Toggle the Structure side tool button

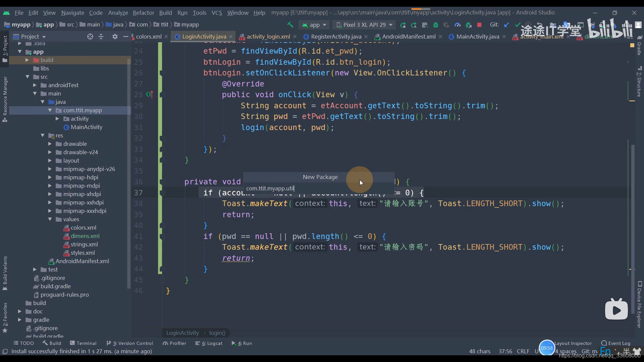tap(639, 82)
